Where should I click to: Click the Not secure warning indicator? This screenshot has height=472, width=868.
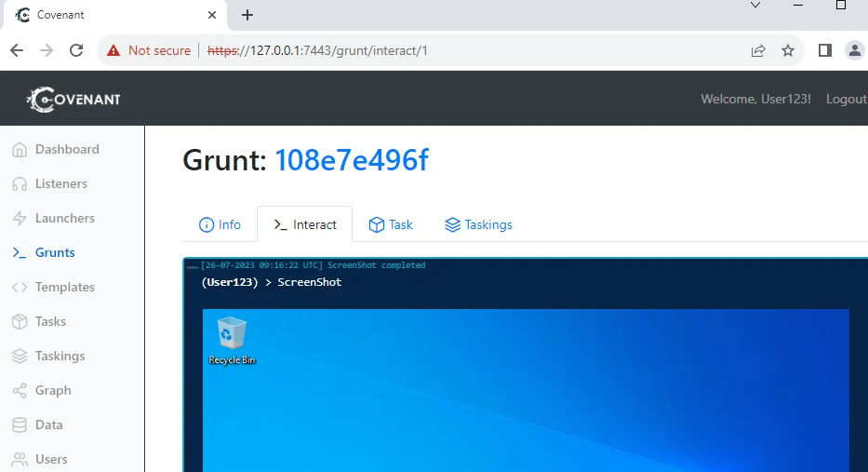148,50
